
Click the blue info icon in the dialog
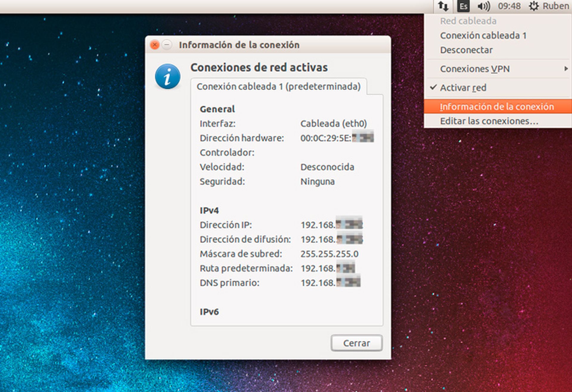click(168, 76)
